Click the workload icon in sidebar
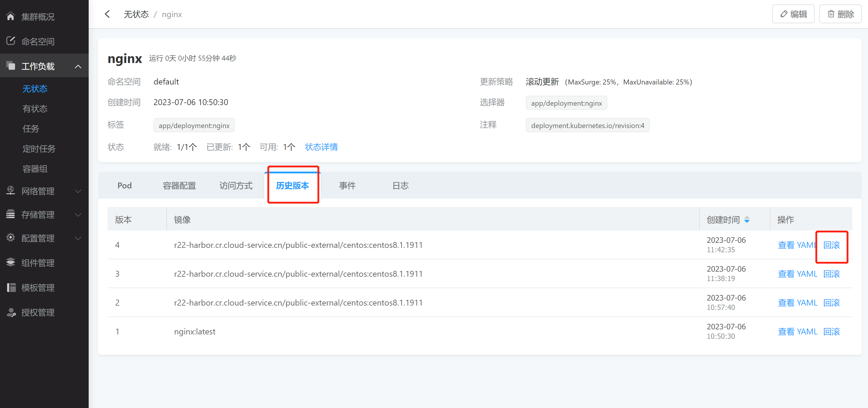This screenshot has height=408, width=868. coord(10,66)
